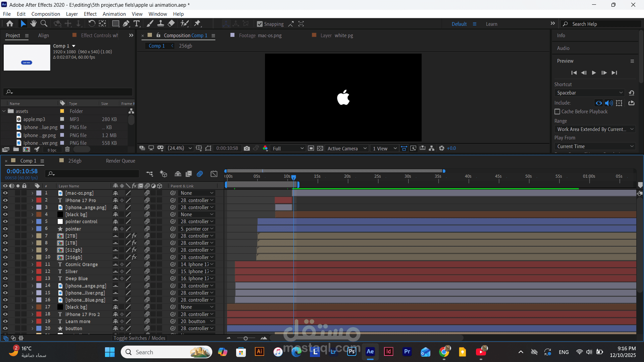Image resolution: width=644 pixels, height=362 pixels.
Task: Click the Show Channel color icon
Action: (265, 148)
